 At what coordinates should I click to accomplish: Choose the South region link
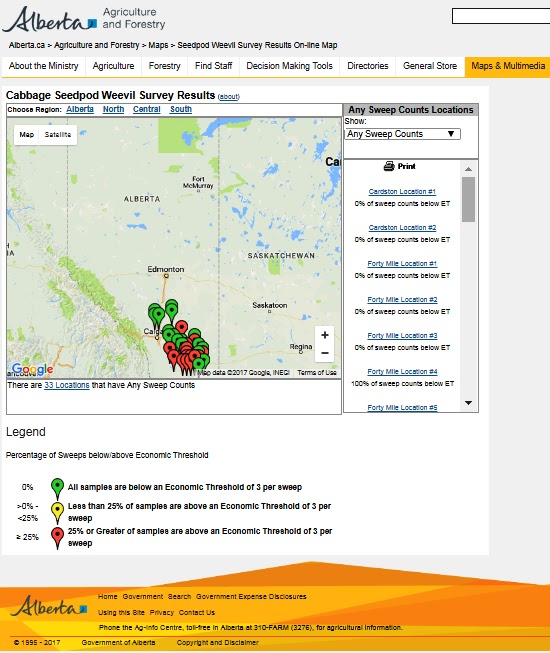181,109
